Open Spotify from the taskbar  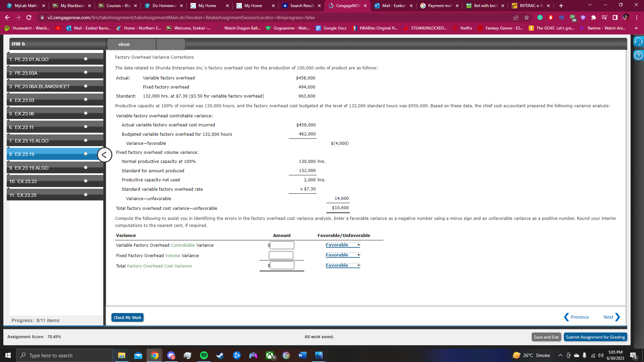pyautogui.click(x=204, y=355)
